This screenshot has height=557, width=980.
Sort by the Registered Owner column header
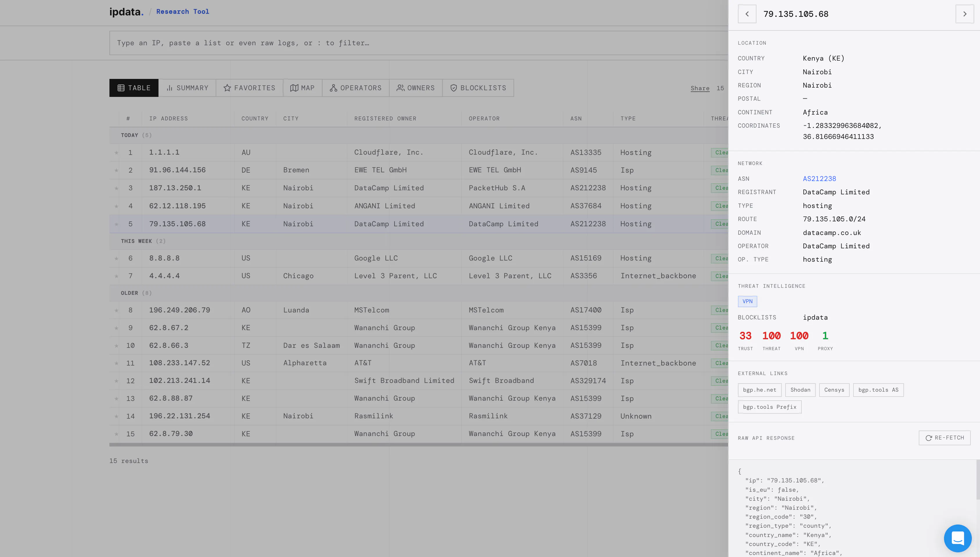pos(385,119)
